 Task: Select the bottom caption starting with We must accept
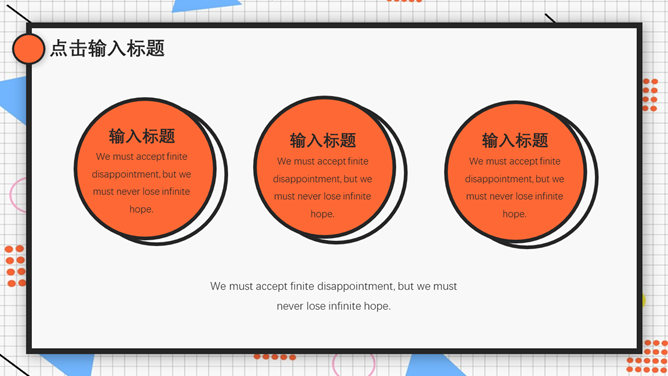tap(334, 296)
